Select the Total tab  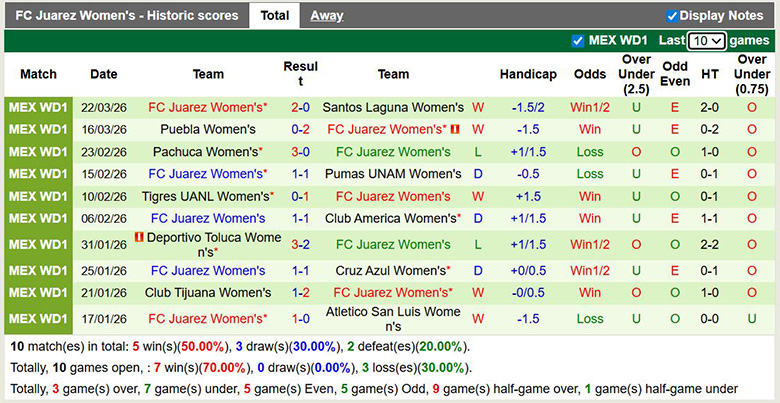coord(274,16)
